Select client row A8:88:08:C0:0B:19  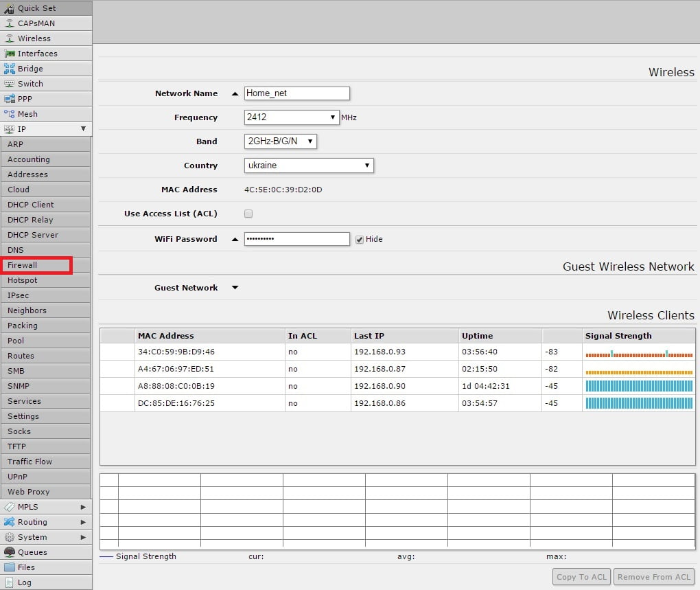(397, 386)
